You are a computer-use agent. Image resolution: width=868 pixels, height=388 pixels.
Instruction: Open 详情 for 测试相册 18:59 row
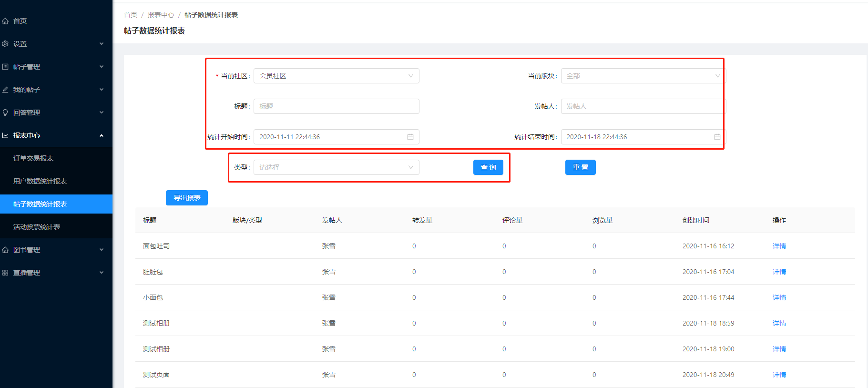click(x=779, y=323)
